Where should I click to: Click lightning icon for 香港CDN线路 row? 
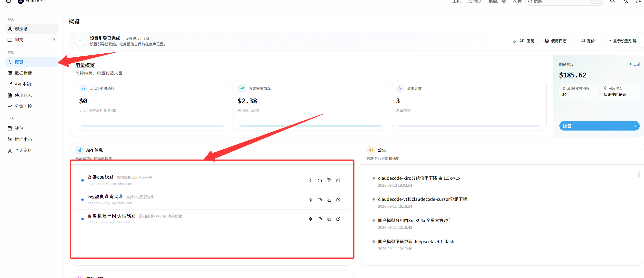[310, 181]
